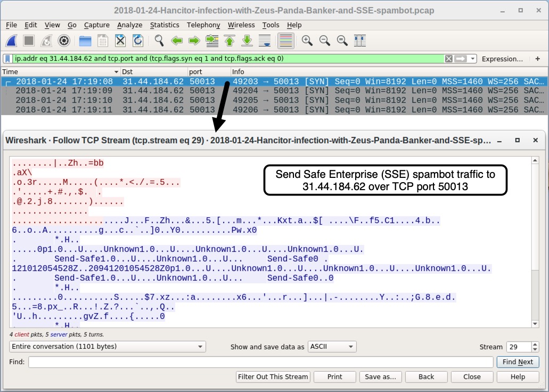The width and height of the screenshot is (549, 392).
Task: Toggle auto-scroll during live capture
Action: point(265,40)
